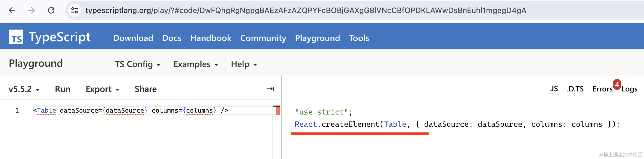Open the Docs link
The height and width of the screenshot is (159, 644).
point(172,38)
